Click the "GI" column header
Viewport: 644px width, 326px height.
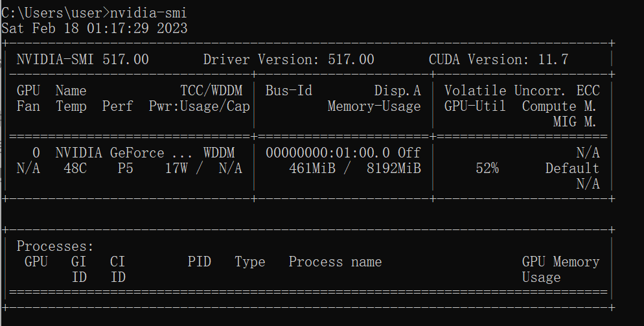click(79, 262)
